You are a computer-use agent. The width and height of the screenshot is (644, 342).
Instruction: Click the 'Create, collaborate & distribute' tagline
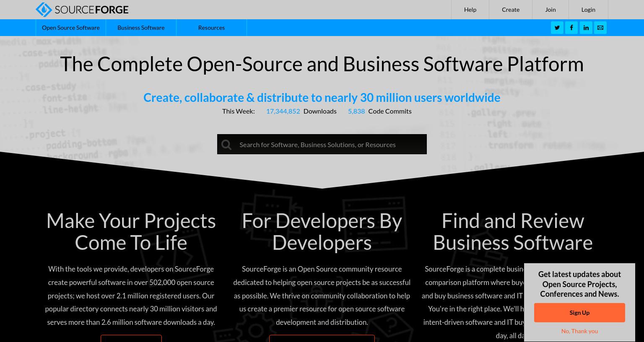pyautogui.click(x=322, y=97)
